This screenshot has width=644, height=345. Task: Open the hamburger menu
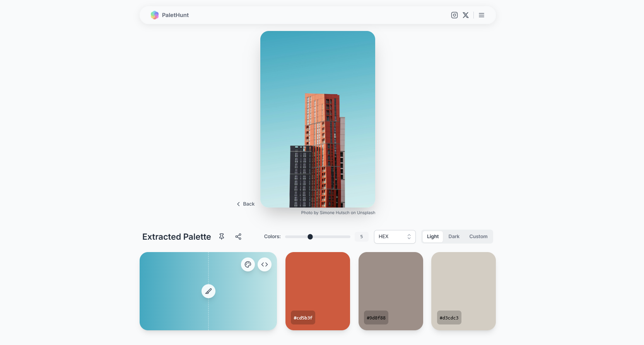tap(482, 15)
